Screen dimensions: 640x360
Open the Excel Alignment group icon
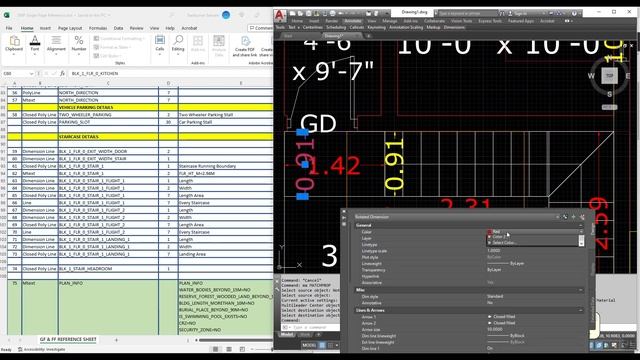(56, 40)
